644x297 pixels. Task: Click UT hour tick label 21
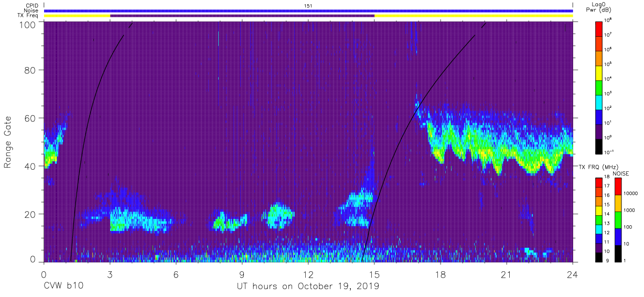[x=507, y=274]
